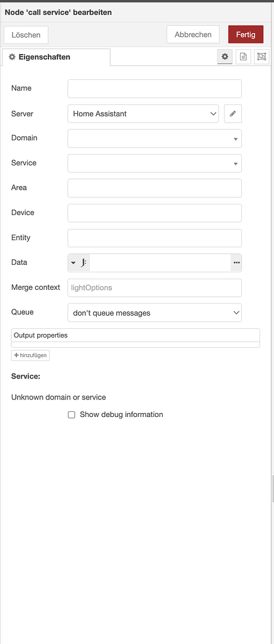Click into the Entity field
Viewport: 274px width, 644px height.
[155, 238]
